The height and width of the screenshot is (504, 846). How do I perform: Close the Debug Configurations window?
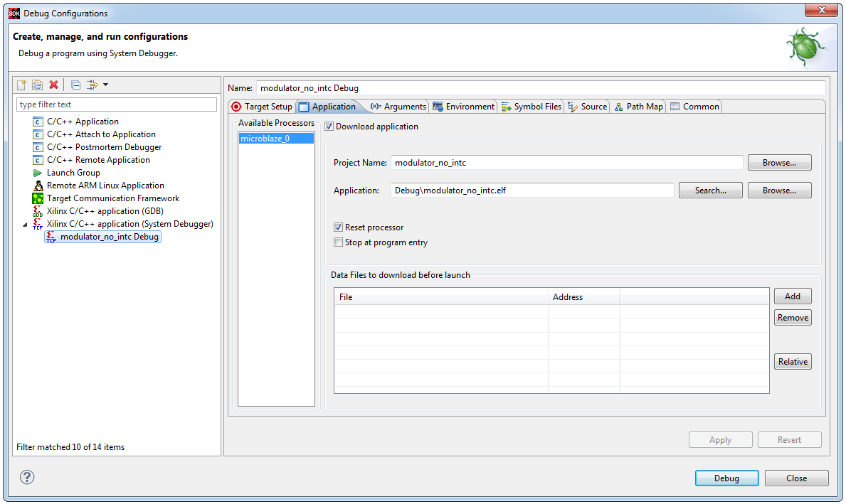click(x=822, y=10)
